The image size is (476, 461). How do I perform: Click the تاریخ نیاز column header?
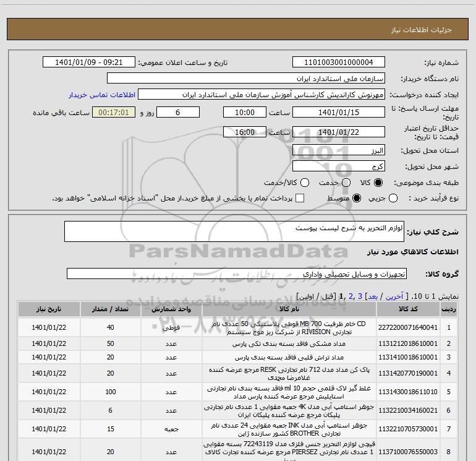(49, 309)
